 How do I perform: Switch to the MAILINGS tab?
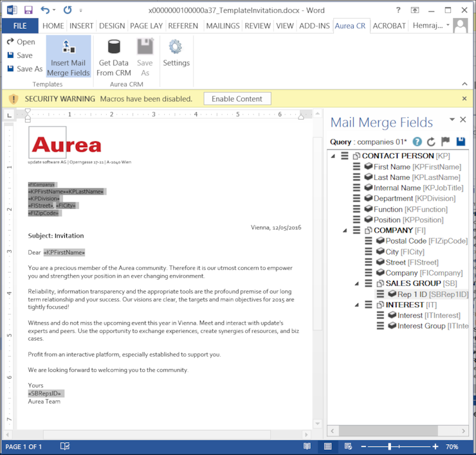tap(223, 26)
